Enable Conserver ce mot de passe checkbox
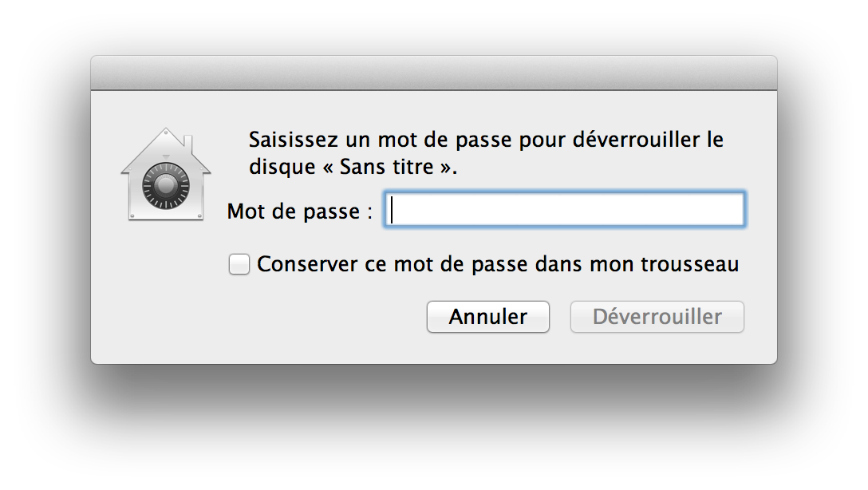This screenshot has width=868, height=490. point(239,264)
